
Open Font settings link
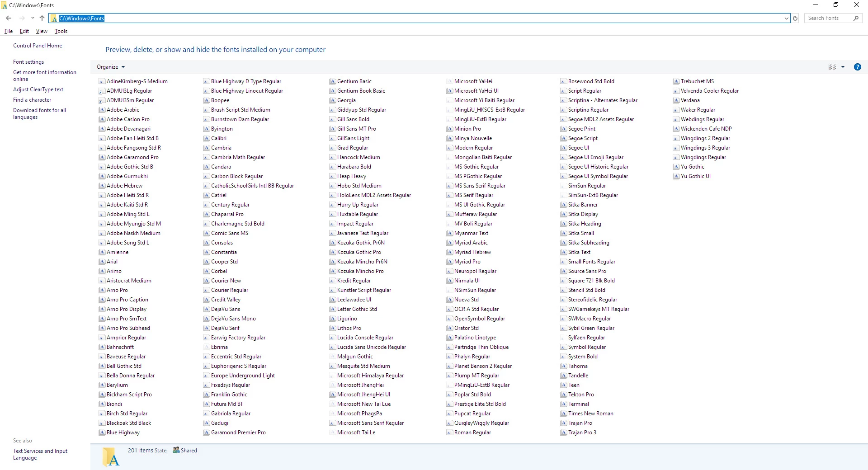pyautogui.click(x=28, y=62)
